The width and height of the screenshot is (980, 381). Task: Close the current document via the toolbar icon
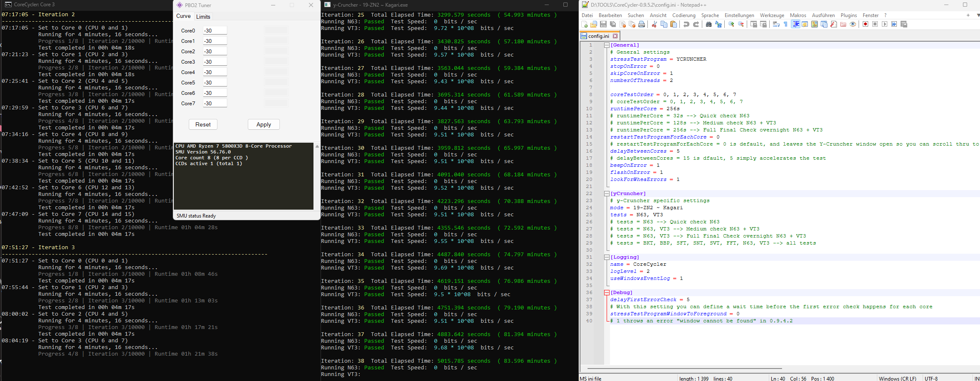pos(622,24)
